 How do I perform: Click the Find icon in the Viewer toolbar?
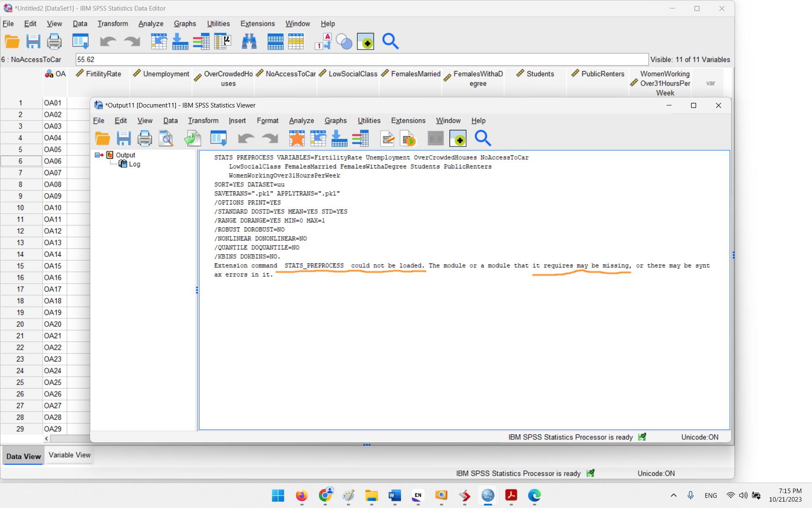click(x=483, y=138)
